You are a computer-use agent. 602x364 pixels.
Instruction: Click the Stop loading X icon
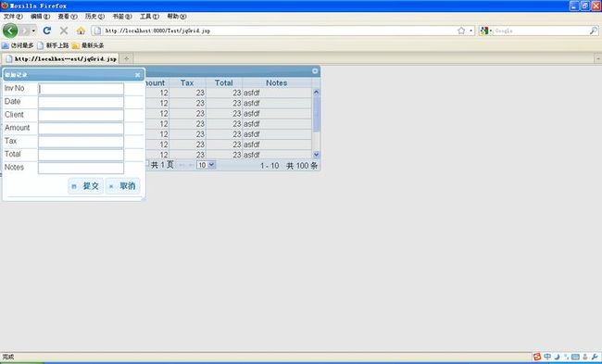tap(64, 31)
